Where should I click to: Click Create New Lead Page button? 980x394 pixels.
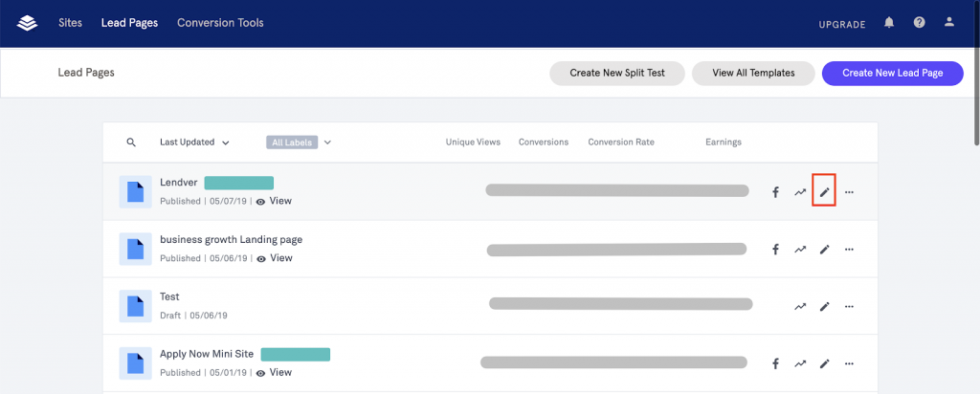(x=891, y=74)
